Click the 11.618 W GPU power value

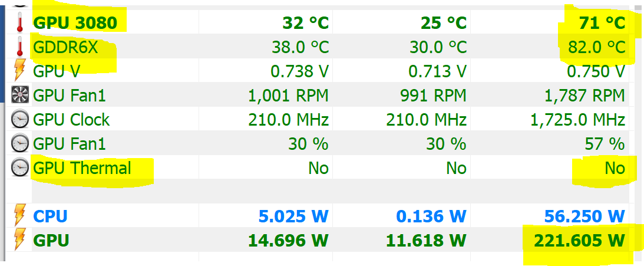(x=427, y=241)
